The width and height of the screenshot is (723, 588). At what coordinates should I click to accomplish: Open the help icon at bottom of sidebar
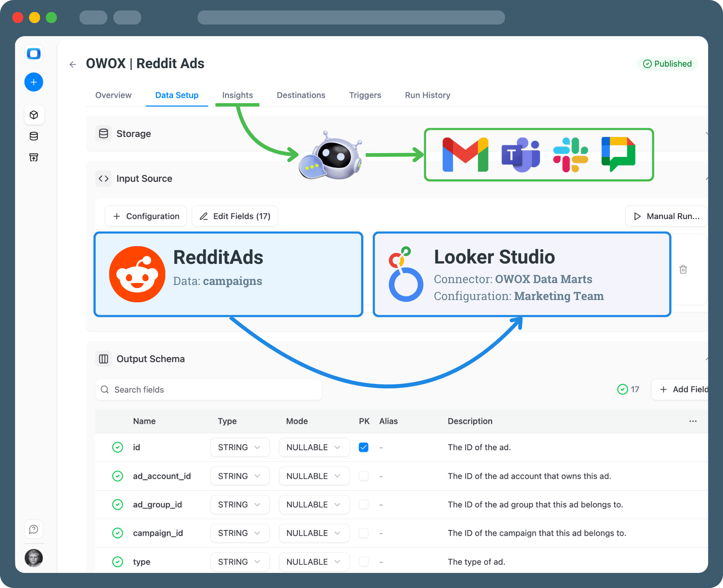tap(34, 529)
